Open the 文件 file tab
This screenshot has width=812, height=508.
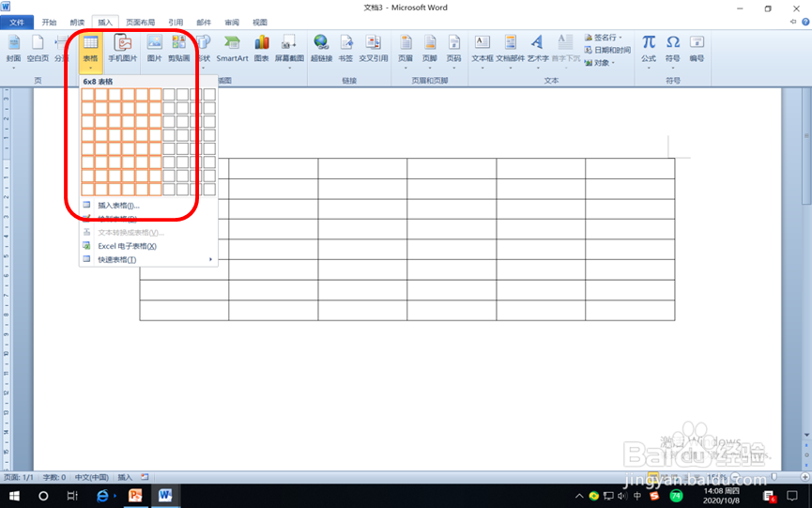point(17,23)
